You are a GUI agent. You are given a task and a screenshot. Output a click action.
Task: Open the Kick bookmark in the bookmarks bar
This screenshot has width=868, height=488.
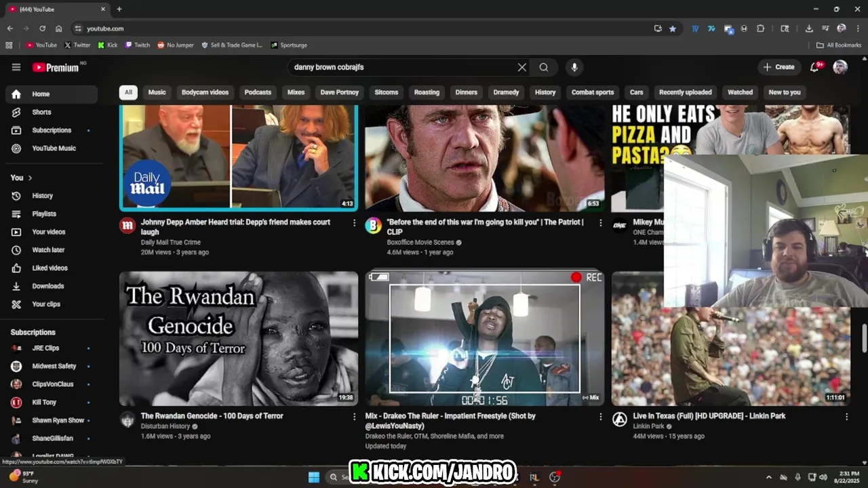108,45
